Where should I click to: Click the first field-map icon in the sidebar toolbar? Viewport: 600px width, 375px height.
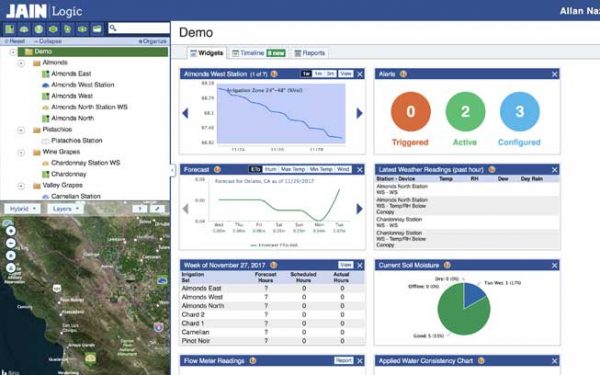[x=10, y=29]
